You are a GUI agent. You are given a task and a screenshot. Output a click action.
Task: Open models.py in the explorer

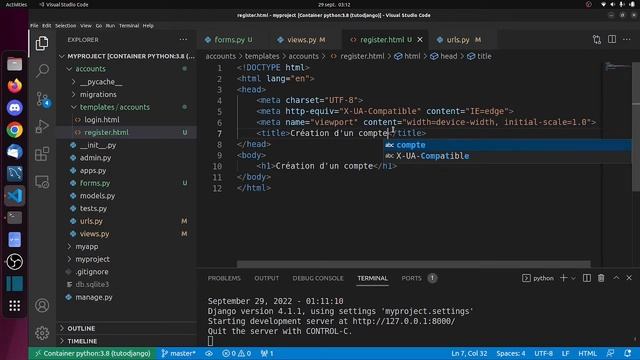coord(97,196)
